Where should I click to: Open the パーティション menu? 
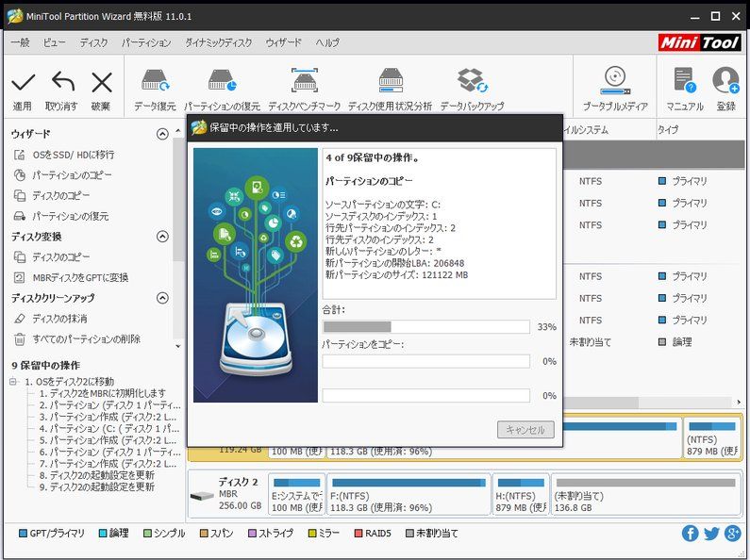pos(146,42)
